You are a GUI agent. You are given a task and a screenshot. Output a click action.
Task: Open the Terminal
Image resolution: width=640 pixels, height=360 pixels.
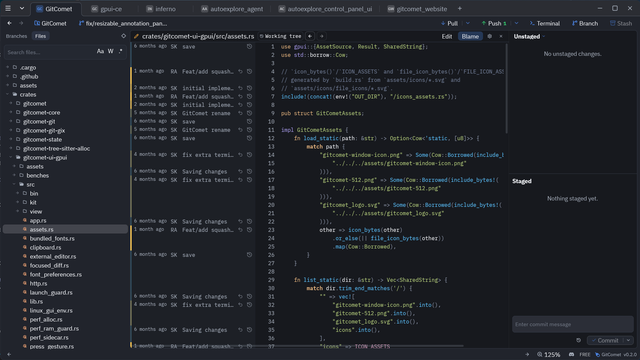pyautogui.click(x=544, y=23)
